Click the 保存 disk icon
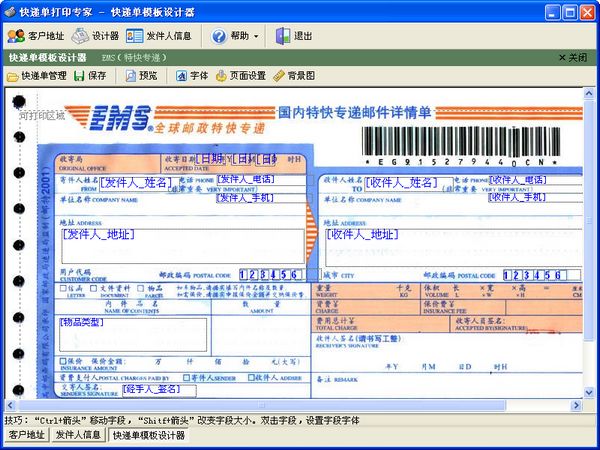600x450 pixels. click(79, 76)
